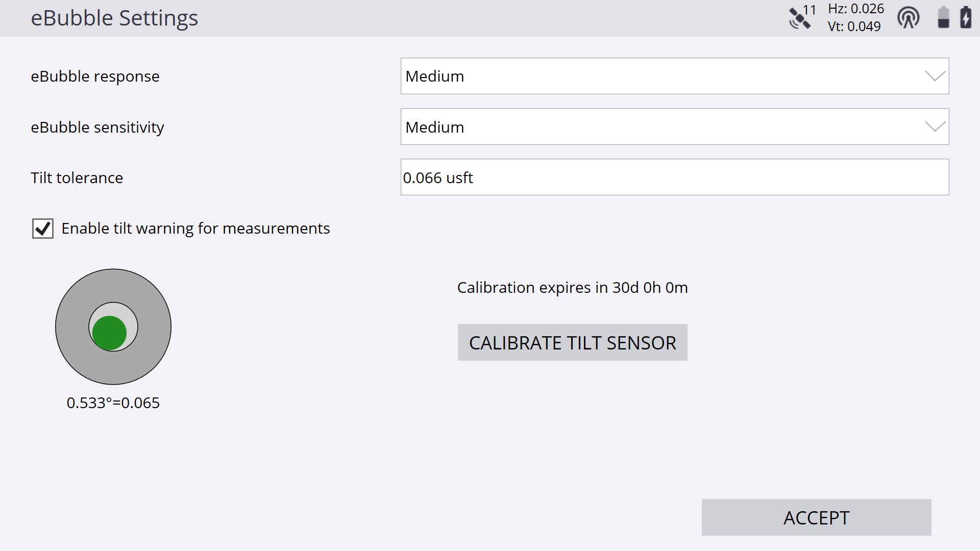Tap the Hz precision reading
980x551 pixels.
point(856,9)
